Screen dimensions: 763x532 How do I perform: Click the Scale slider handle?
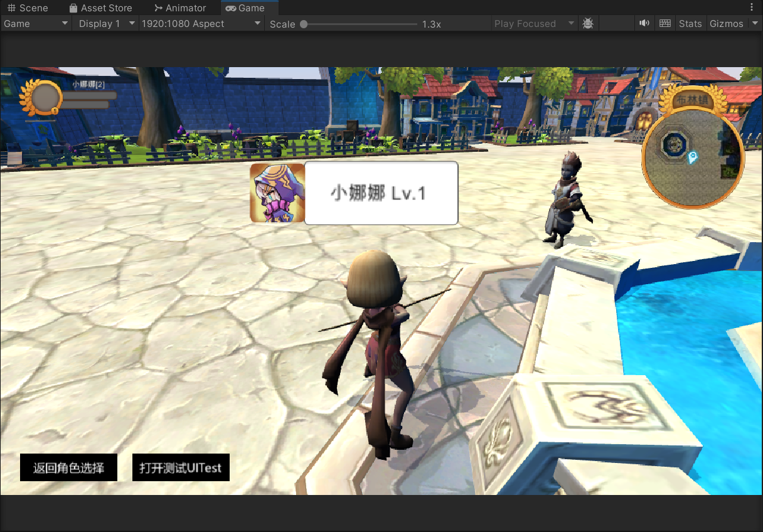click(x=304, y=24)
